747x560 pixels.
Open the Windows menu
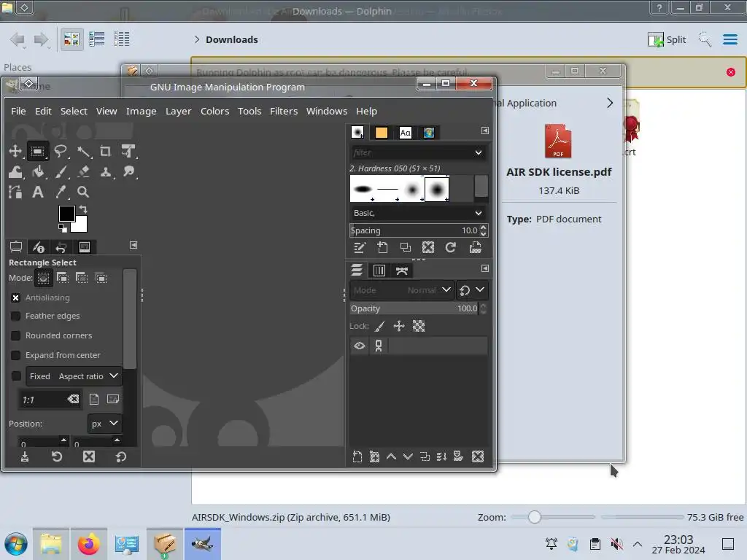[x=327, y=111]
